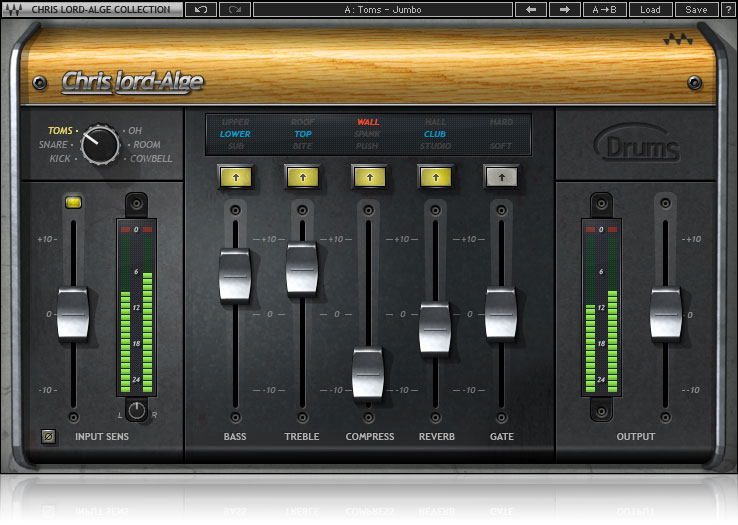
Task: Select ROOM drum type on selector
Action: tap(146, 145)
